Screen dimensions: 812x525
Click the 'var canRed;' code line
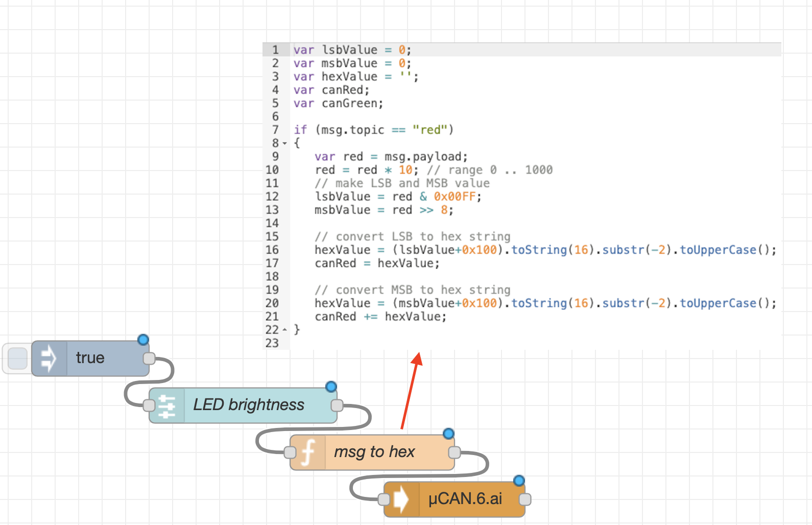point(331,90)
